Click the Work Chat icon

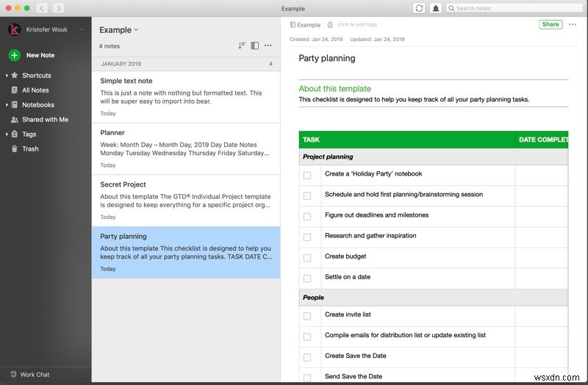point(13,374)
